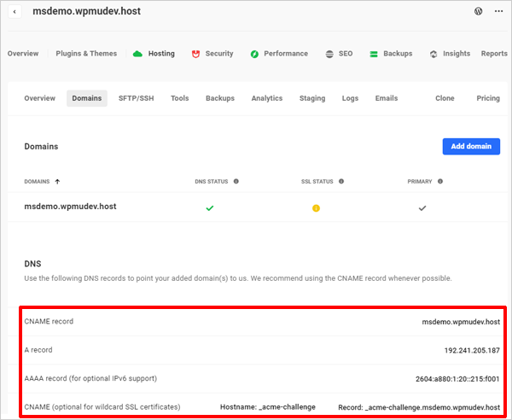Click the AAAA record IPv6 address value
The image size is (512, 420).
(457, 379)
